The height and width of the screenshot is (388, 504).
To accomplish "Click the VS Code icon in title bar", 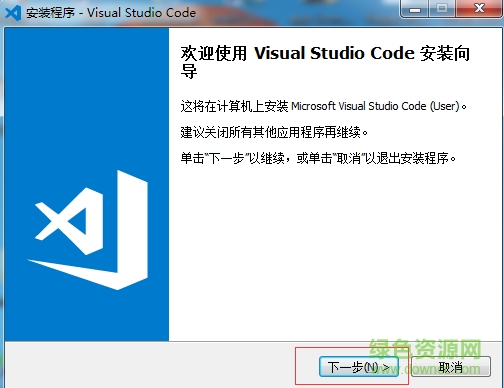I will pos(13,13).
